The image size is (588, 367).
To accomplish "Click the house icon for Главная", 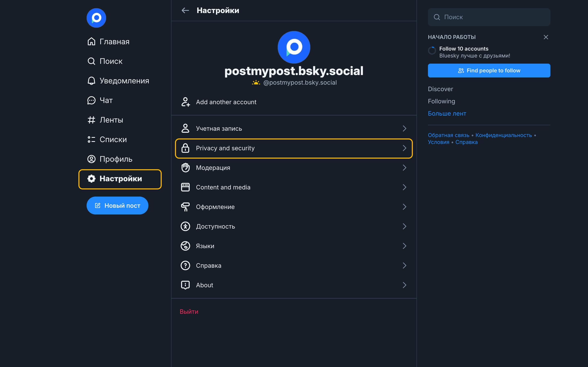I will [x=91, y=42].
